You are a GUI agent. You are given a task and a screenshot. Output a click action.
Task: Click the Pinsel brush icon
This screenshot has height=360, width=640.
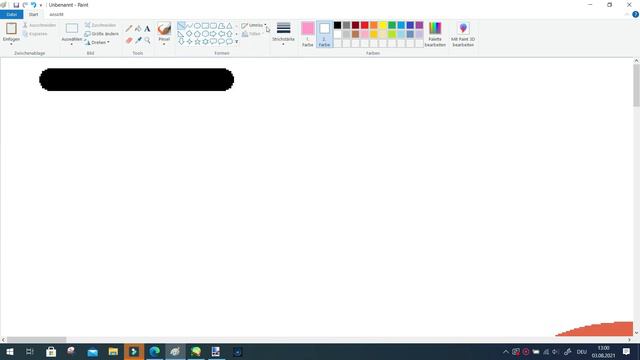pyautogui.click(x=164, y=29)
